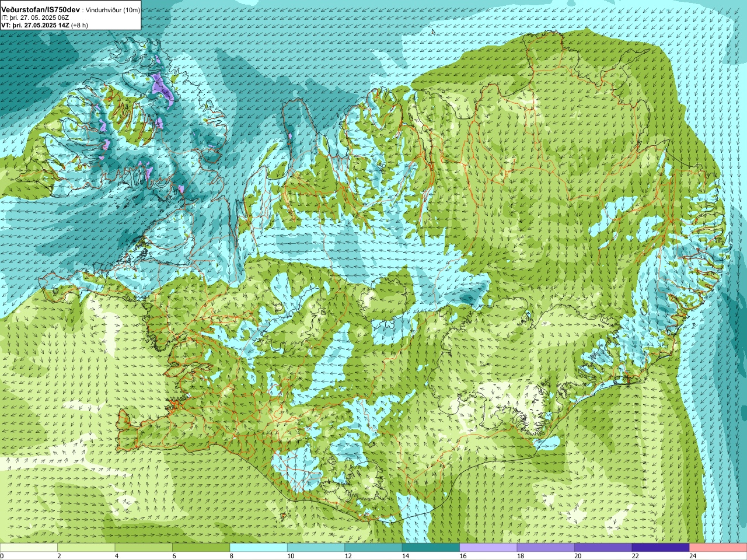Viewport: 747px width, 560px height.
Task: Click the 4–6 medium green legend swatch
Action: point(144,548)
